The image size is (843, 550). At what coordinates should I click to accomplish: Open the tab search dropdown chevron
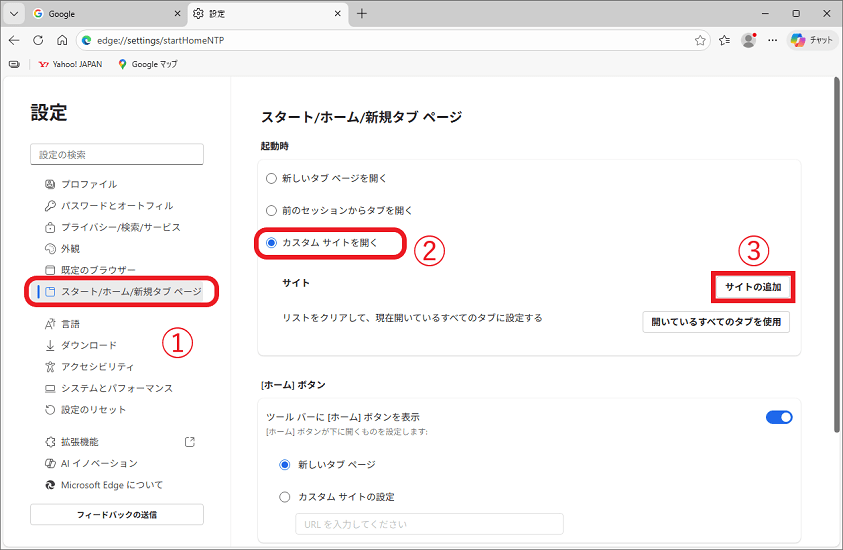pyautogui.click(x=14, y=14)
